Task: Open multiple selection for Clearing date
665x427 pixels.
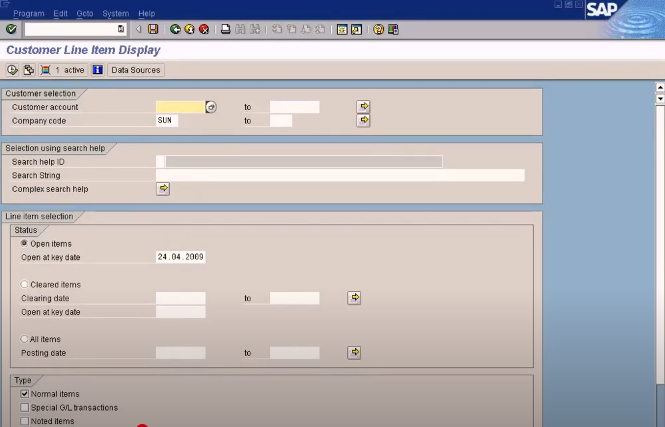Action: [354, 298]
